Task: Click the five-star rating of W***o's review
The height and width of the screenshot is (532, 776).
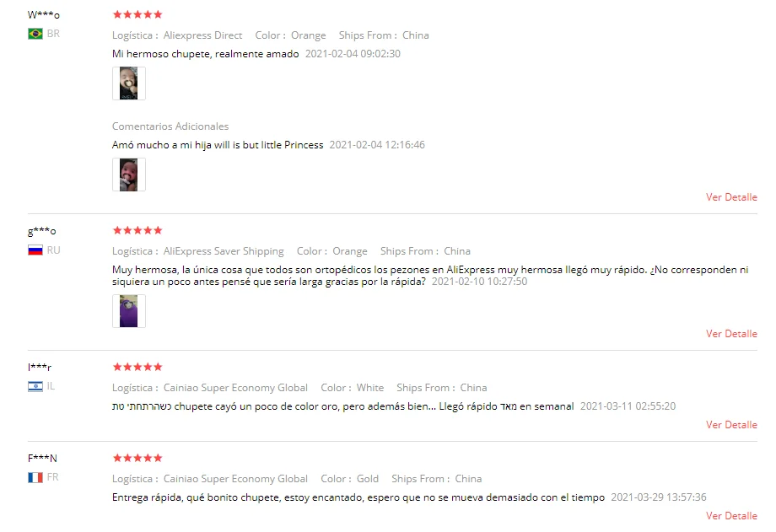Action: tap(137, 14)
